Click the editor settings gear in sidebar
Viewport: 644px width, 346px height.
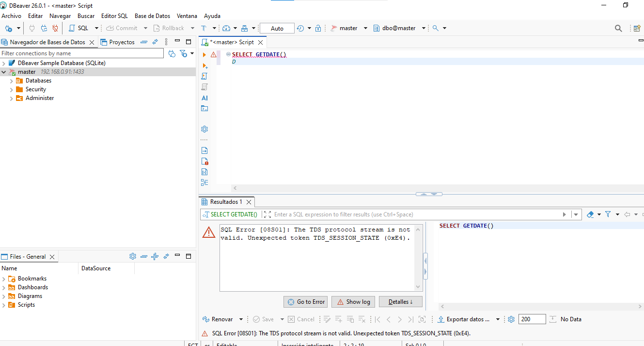pyautogui.click(x=204, y=129)
